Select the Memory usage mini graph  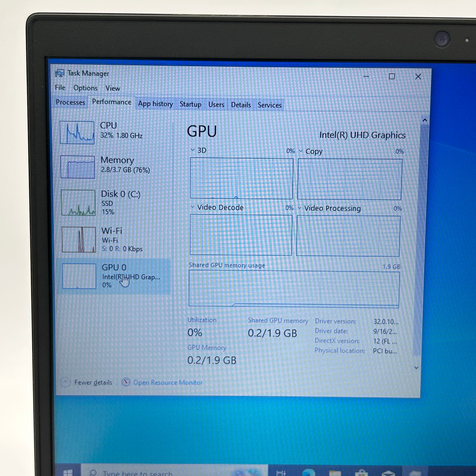coord(78,167)
